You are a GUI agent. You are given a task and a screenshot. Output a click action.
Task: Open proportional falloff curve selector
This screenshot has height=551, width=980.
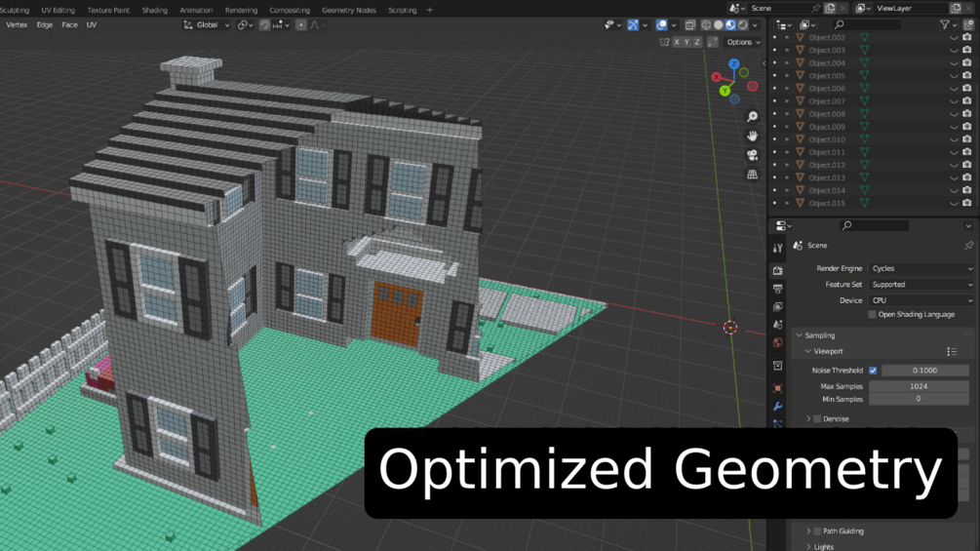coord(318,25)
